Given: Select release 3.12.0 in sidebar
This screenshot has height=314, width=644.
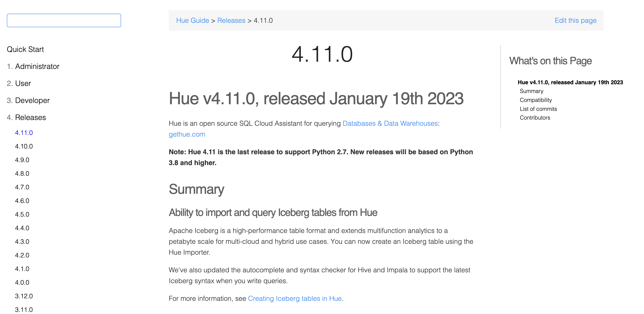Looking at the screenshot, I should click(24, 296).
